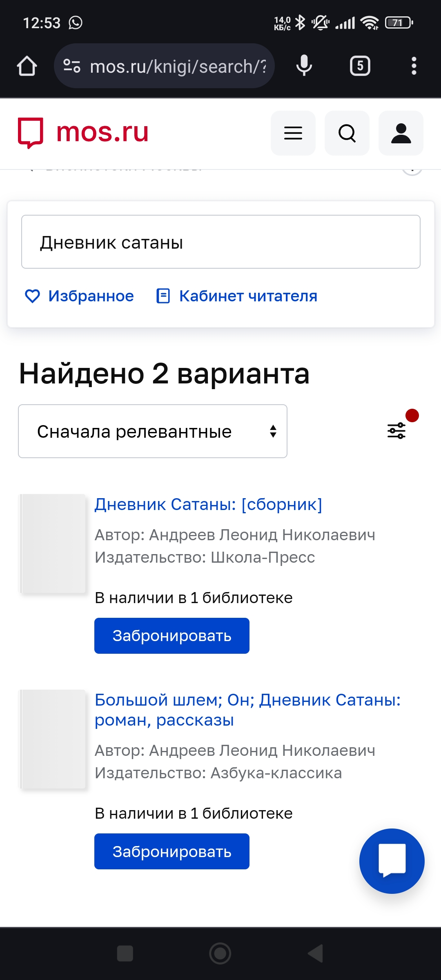Tap the site settings icon in address bar
Screen dimensions: 441x980
(x=72, y=66)
